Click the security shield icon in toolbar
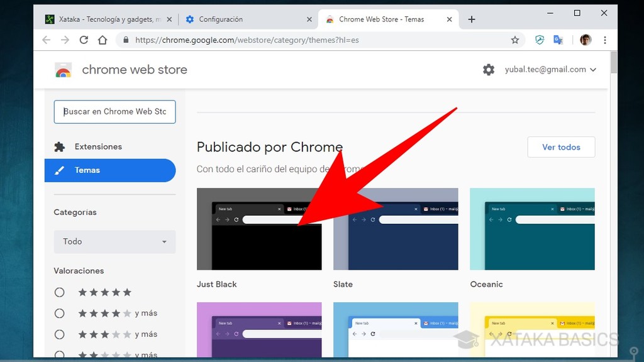Image resolution: width=644 pixels, height=362 pixels. coord(539,40)
